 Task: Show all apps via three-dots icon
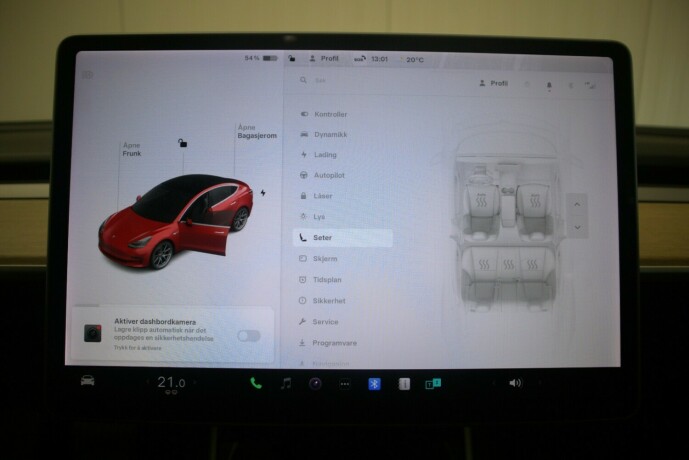point(345,384)
